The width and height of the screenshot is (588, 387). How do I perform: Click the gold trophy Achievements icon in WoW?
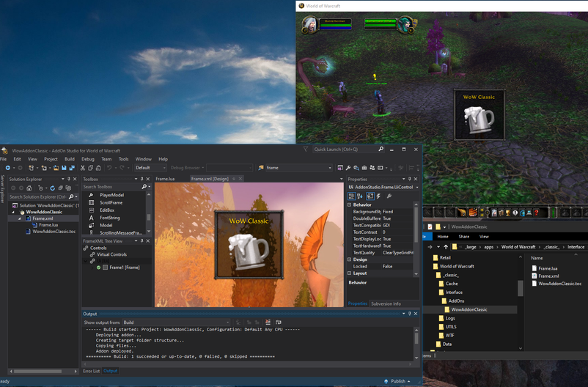pyautogui.click(x=508, y=213)
